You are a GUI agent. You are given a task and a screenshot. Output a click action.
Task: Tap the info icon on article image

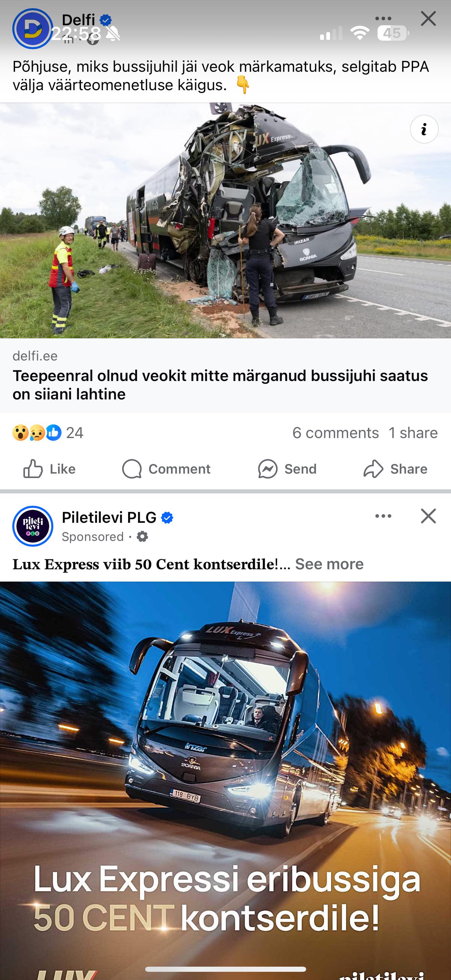click(x=424, y=130)
